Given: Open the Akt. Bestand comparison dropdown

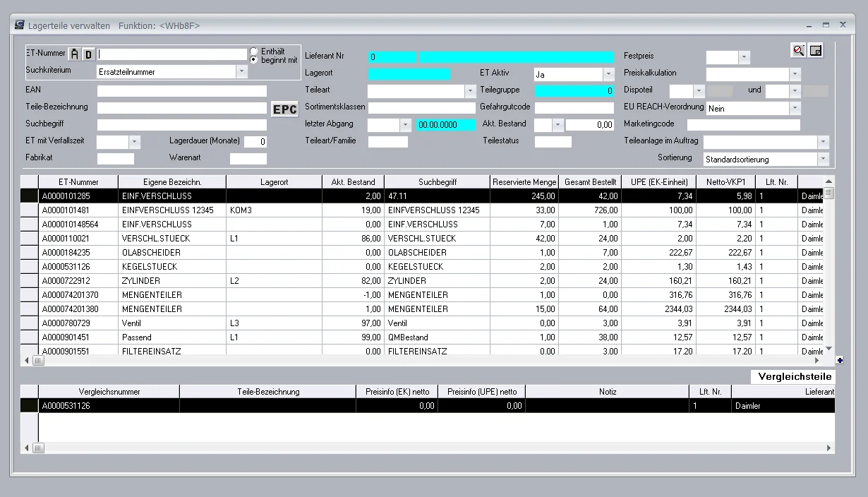Looking at the screenshot, I should (558, 125).
